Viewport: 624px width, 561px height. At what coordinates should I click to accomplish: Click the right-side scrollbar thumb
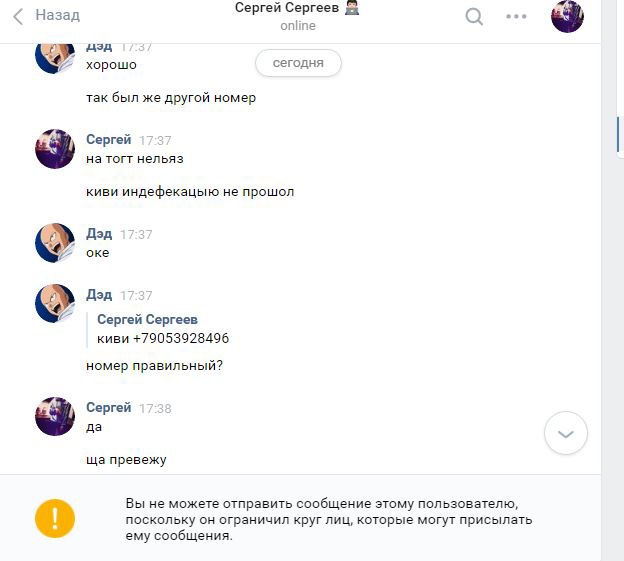(x=618, y=134)
